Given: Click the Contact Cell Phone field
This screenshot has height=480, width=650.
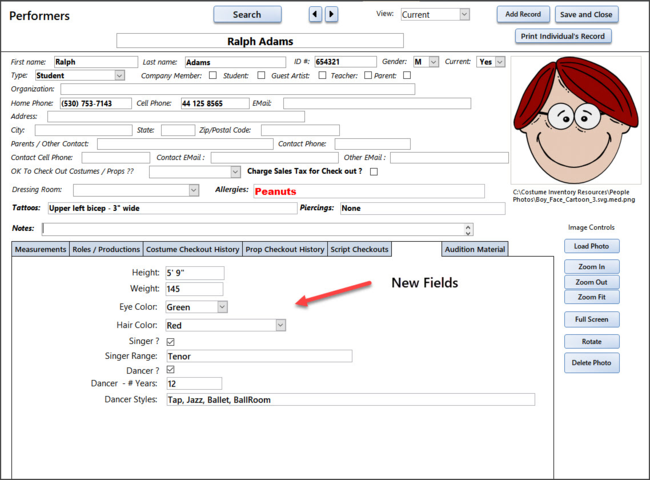Looking at the screenshot, I should click(x=116, y=158).
